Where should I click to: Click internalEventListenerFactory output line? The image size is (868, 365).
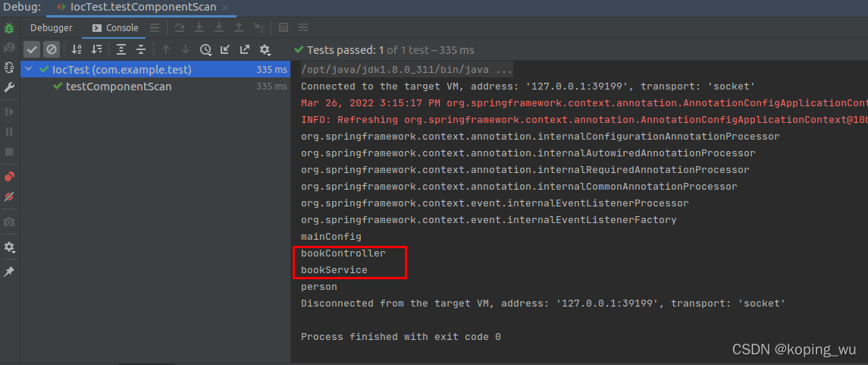click(489, 220)
